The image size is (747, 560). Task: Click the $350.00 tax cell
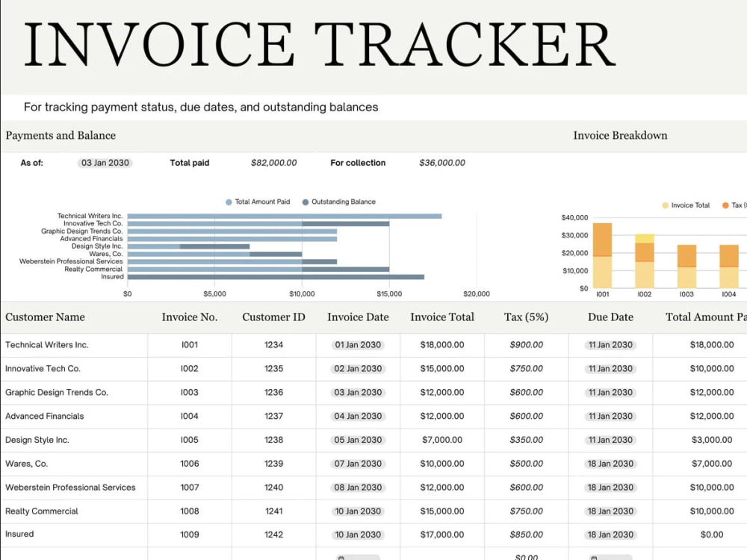(527, 440)
